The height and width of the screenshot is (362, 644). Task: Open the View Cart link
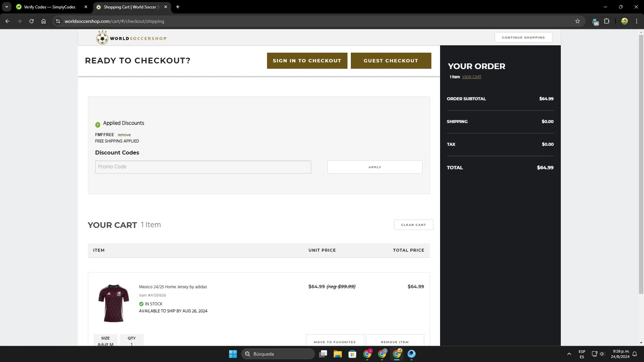tap(471, 77)
